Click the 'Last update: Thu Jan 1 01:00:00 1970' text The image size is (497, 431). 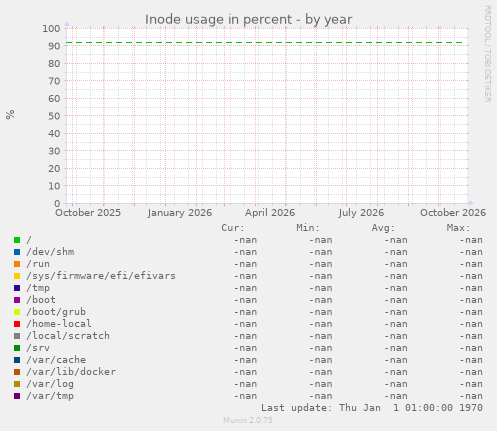pos(372,408)
